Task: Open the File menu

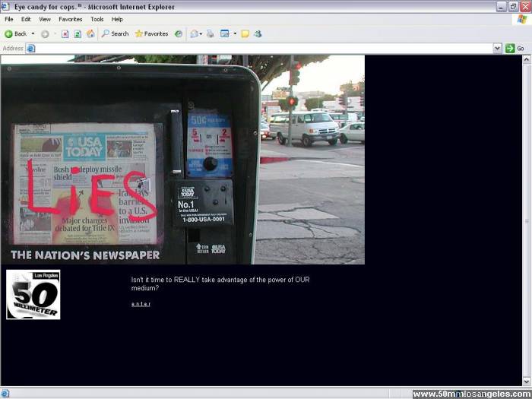Action: tap(9, 19)
